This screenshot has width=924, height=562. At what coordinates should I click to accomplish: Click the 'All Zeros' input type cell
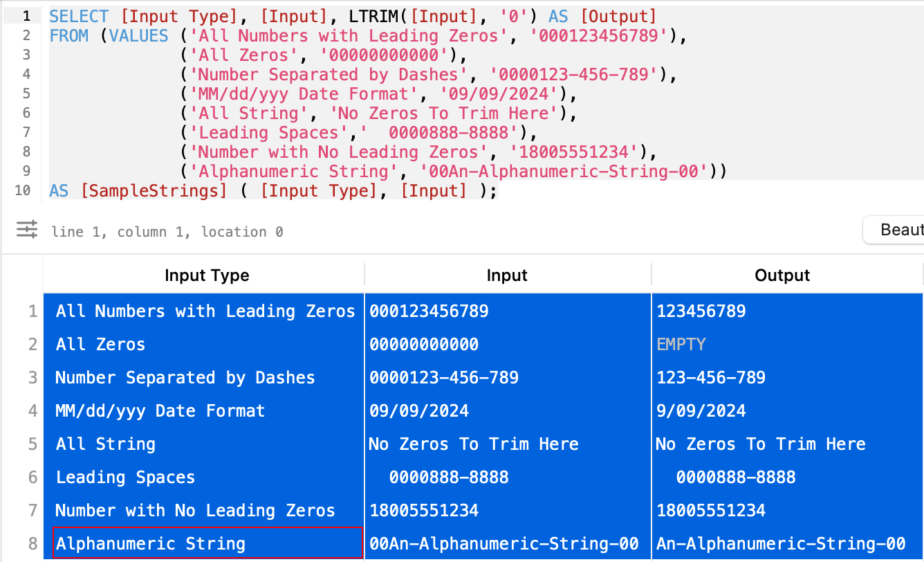101,345
